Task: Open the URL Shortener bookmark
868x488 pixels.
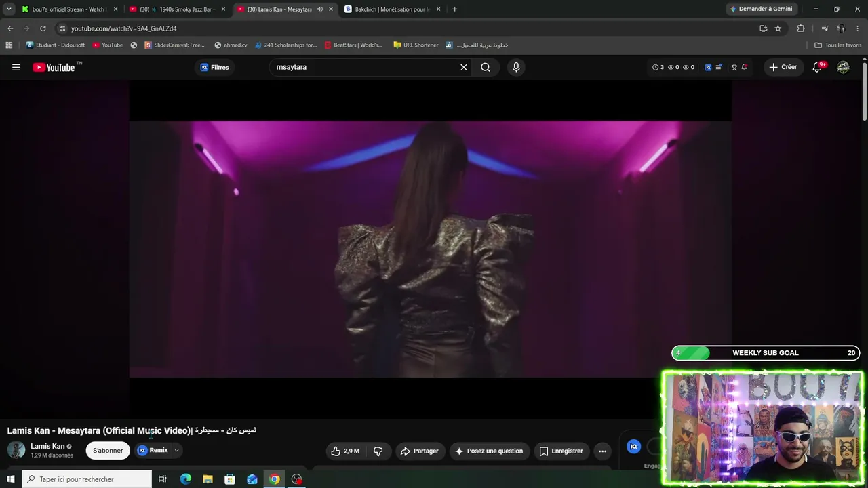Action: click(x=416, y=45)
